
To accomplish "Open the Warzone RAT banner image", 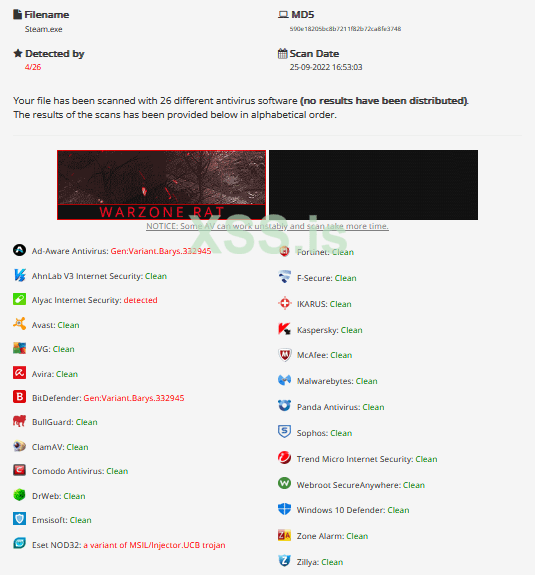I will pyautogui.click(x=161, y=185).
